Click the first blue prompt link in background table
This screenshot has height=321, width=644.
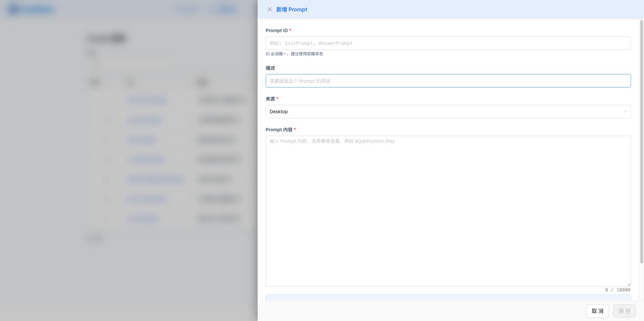(x=147, y=100)
